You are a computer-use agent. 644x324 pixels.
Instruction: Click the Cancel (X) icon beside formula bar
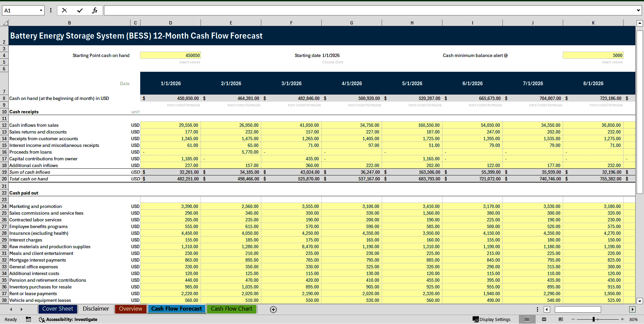(x=64, y=10)
